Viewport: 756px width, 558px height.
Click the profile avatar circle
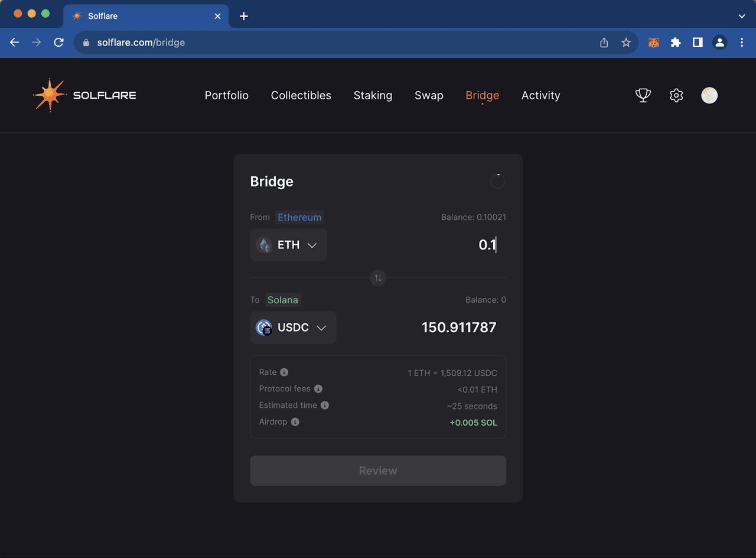pyautogui.click(x=709, y=95)
